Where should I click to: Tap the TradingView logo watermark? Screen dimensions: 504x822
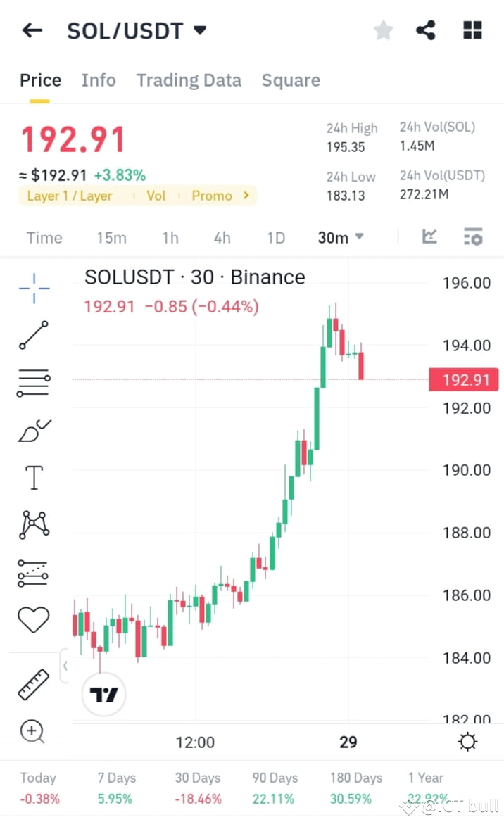point(103,694)
